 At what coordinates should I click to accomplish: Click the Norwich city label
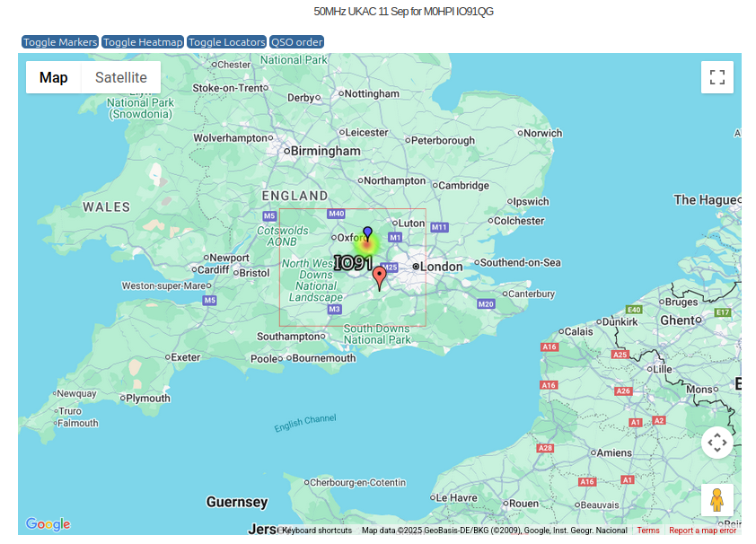click(x=543, y=133)
